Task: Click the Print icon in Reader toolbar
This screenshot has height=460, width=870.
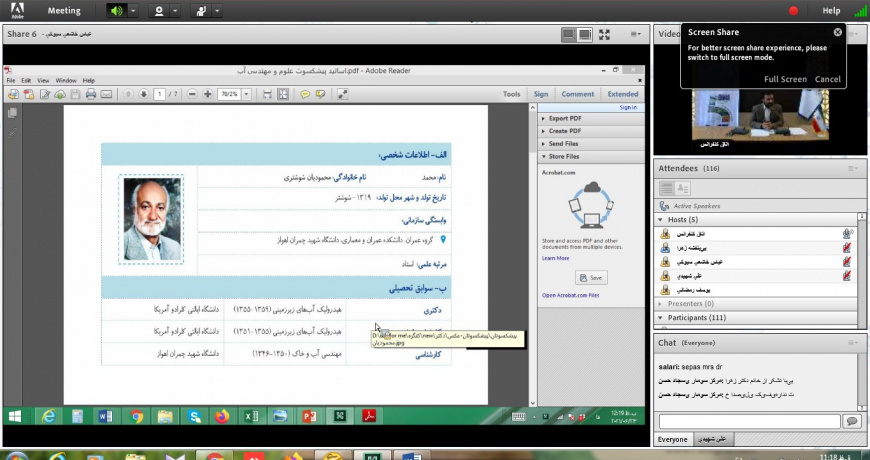Action: [x=91, y=94]
